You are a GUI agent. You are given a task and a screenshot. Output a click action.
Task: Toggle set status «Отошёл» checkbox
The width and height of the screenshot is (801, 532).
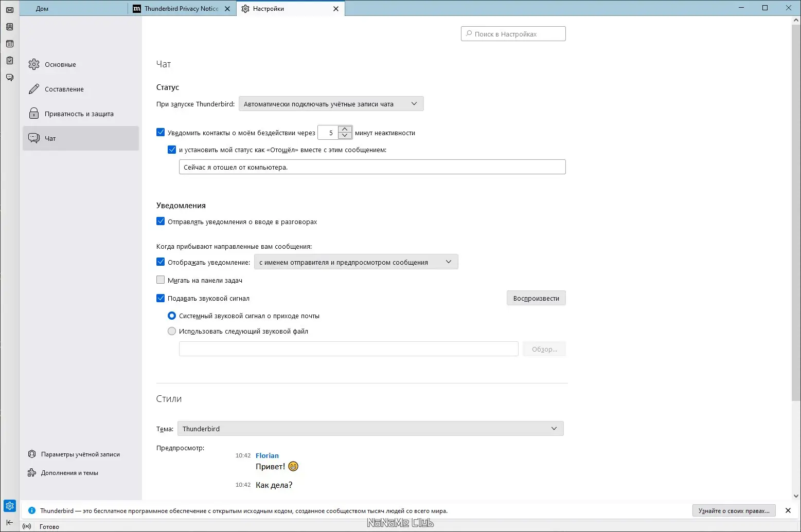[172, 150]
